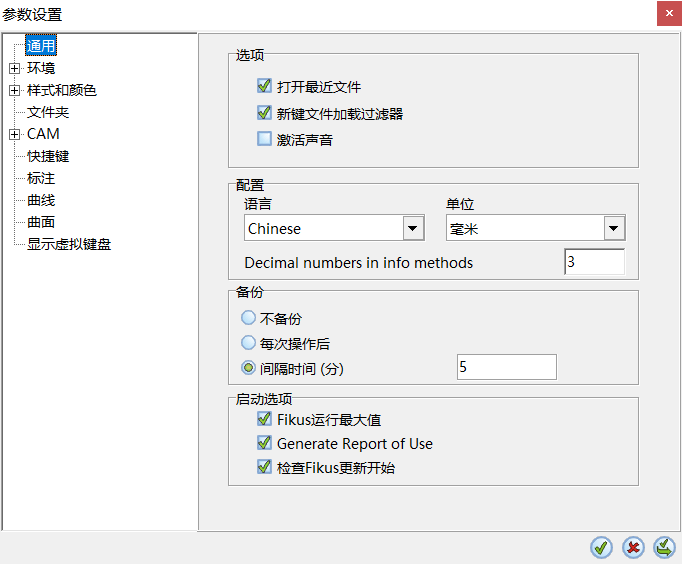This screenshot has width=682, height=564.
Task: Confirm settings with the green checkmark icon
Action: point(601,547)
